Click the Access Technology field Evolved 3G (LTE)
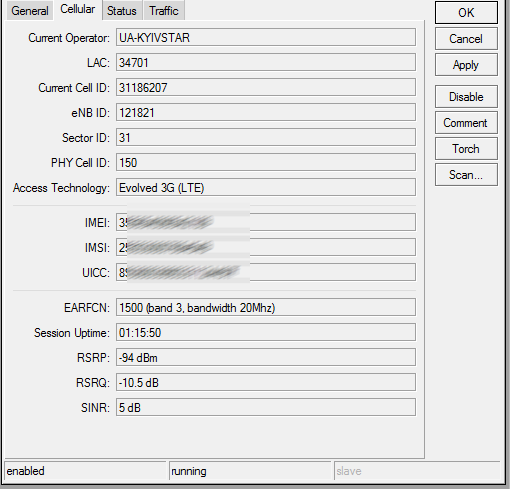 coord(266,187)
